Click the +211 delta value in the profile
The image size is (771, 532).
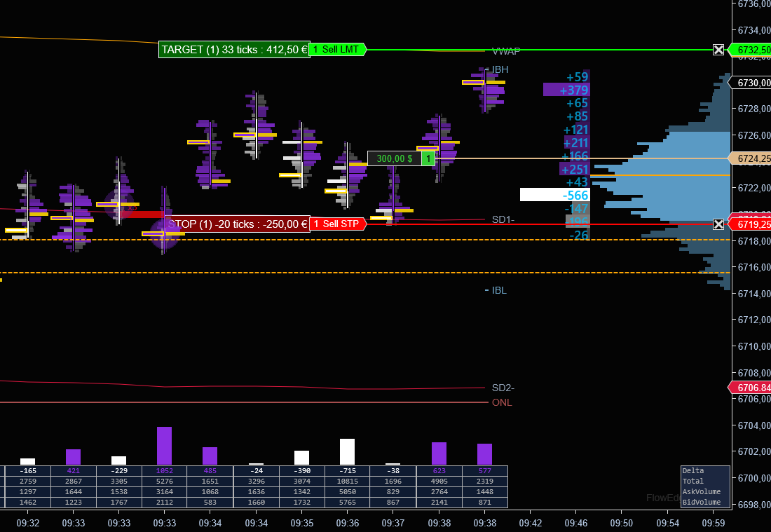tap(575, 142)
